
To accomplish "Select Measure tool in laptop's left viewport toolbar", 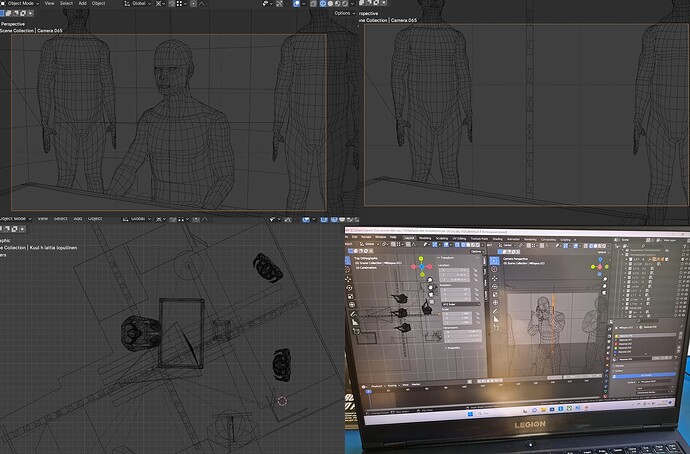I will pos(355,322).
